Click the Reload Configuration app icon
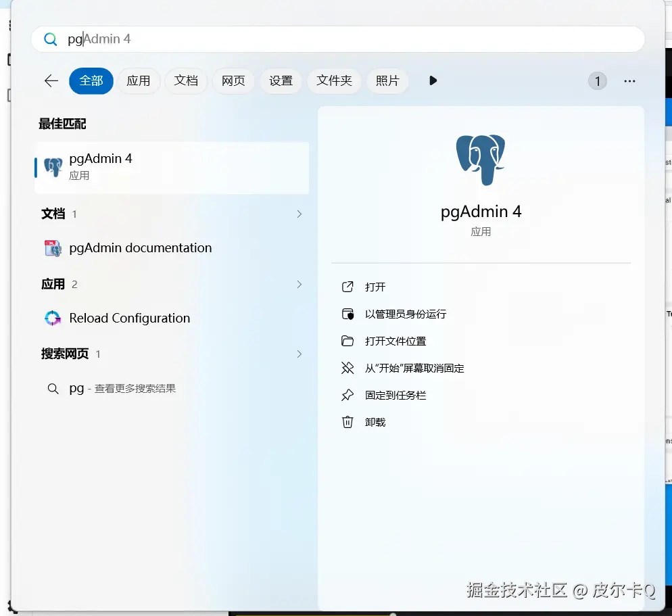 coord(53,318)
